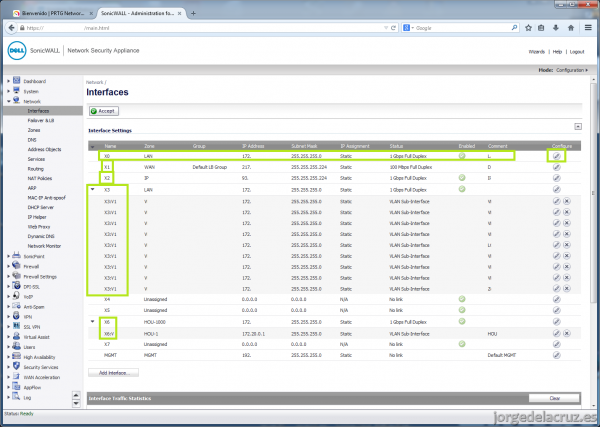Focus the Google search box

click(x=461, y=28)
